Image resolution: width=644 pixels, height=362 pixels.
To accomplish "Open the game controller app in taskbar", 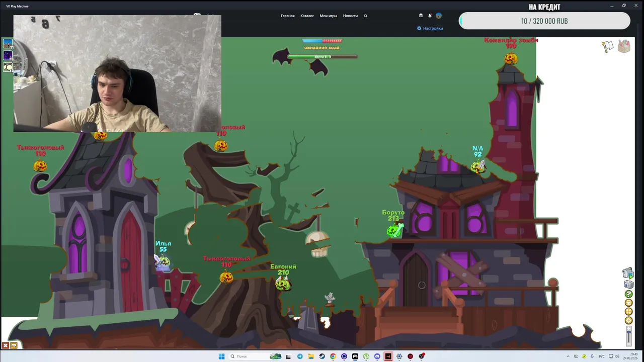I will tap(355, 356).
